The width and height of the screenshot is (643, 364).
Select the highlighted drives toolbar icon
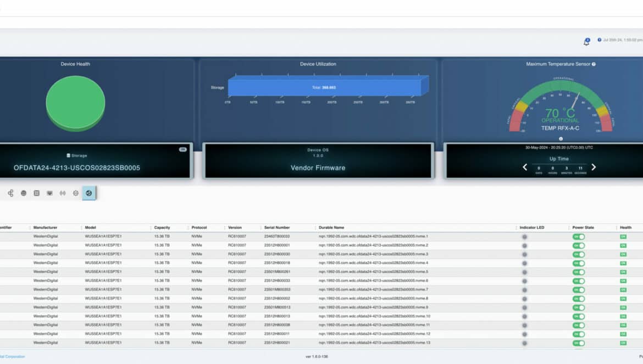(x=89, y=193)
